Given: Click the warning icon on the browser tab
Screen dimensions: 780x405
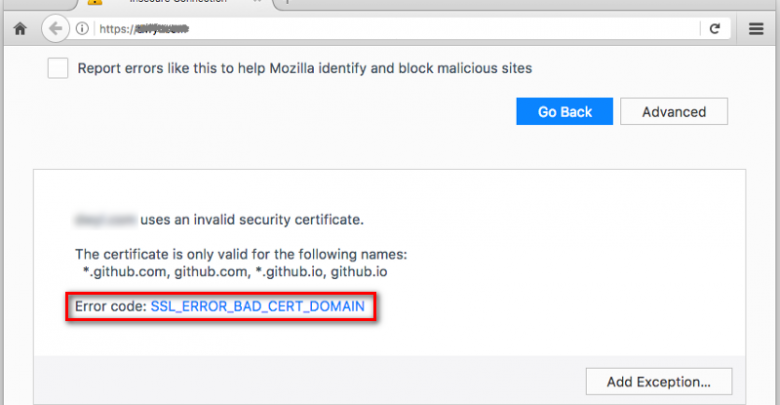Looking at the screenshot, I should pyautogui.click(x=95, y=3).
